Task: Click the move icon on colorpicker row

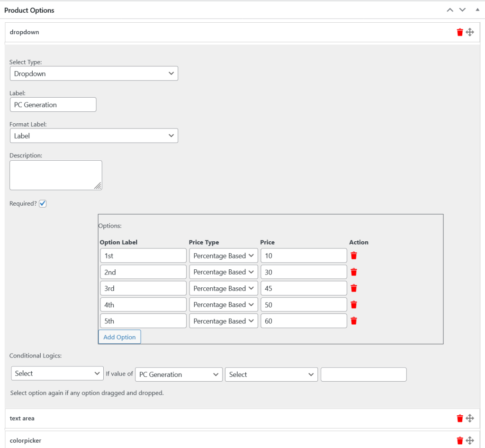Action: (470, 440)
